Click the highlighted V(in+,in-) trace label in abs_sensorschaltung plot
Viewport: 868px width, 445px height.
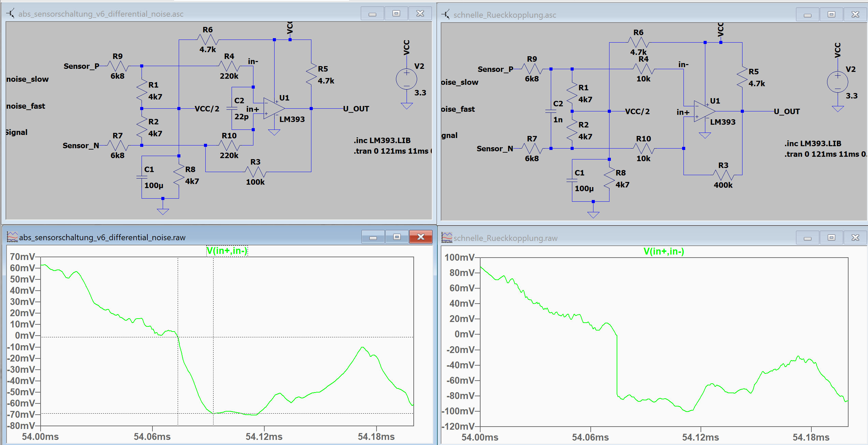pos(227,251)
